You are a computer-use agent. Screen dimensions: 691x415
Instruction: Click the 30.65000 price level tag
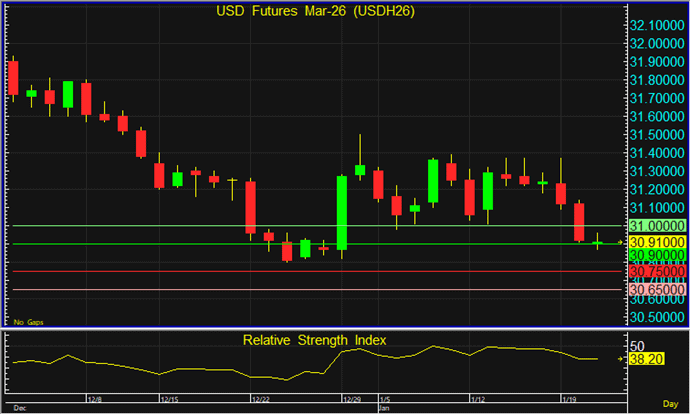[656, 289]
